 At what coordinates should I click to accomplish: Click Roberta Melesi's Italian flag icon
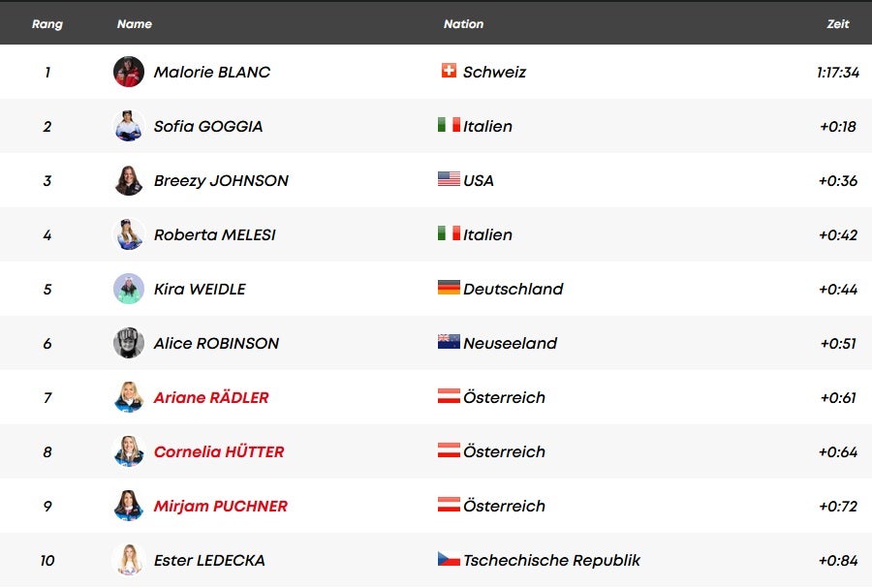click(x=449, y=233)
